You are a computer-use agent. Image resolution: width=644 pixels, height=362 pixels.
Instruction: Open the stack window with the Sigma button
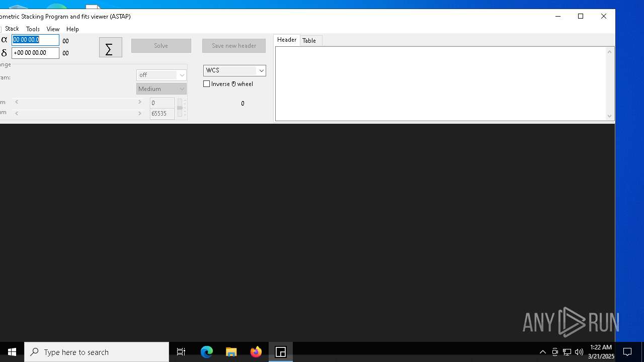[x=111, y=47]
